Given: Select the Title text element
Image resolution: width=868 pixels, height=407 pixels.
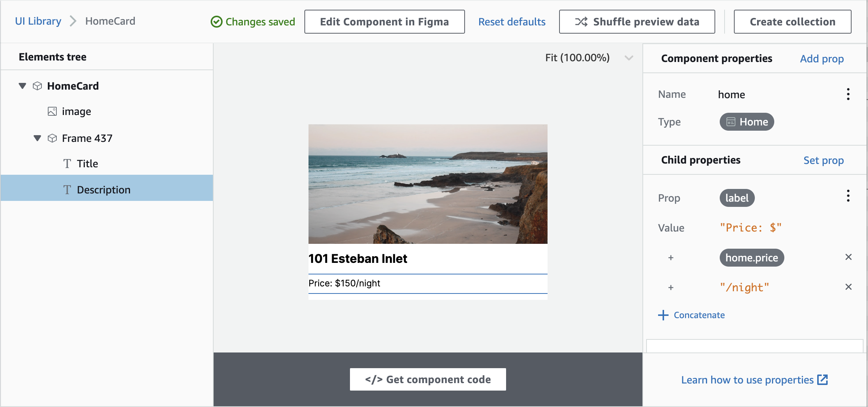Looking at the screenshot, I should 87,164.
